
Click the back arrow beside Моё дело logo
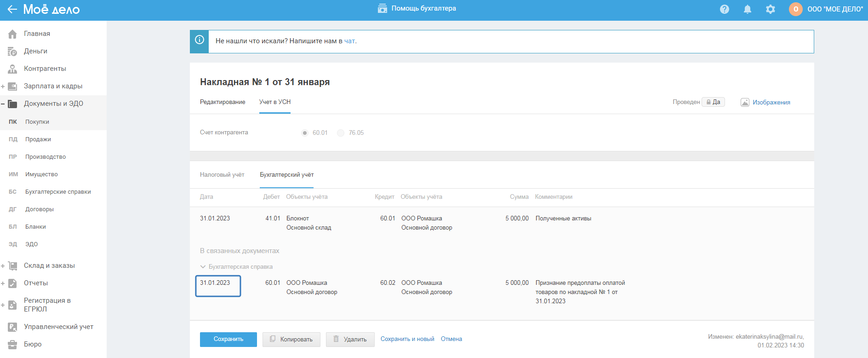(12, 9)
